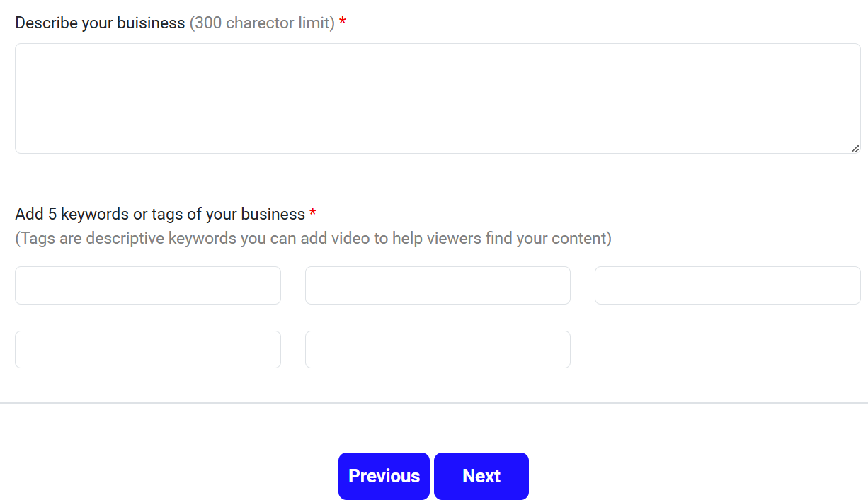Go back with the Previous button

coord(384,476)
